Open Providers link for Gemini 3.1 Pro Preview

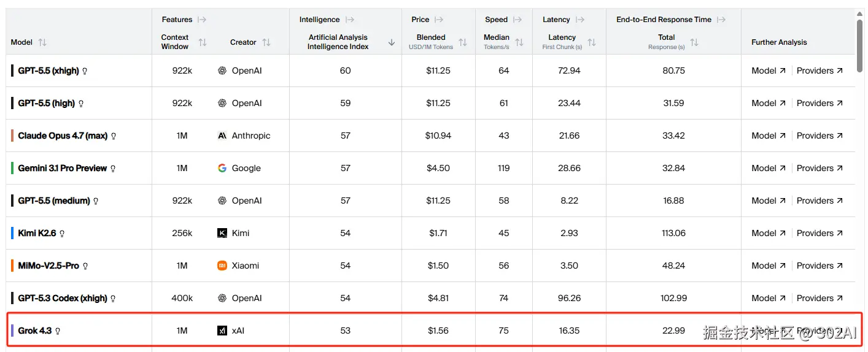click(820, 168)
